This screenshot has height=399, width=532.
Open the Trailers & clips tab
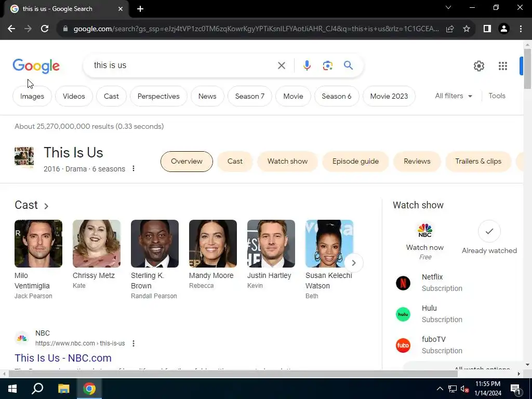pyautogui.click(x=478, y=162)
